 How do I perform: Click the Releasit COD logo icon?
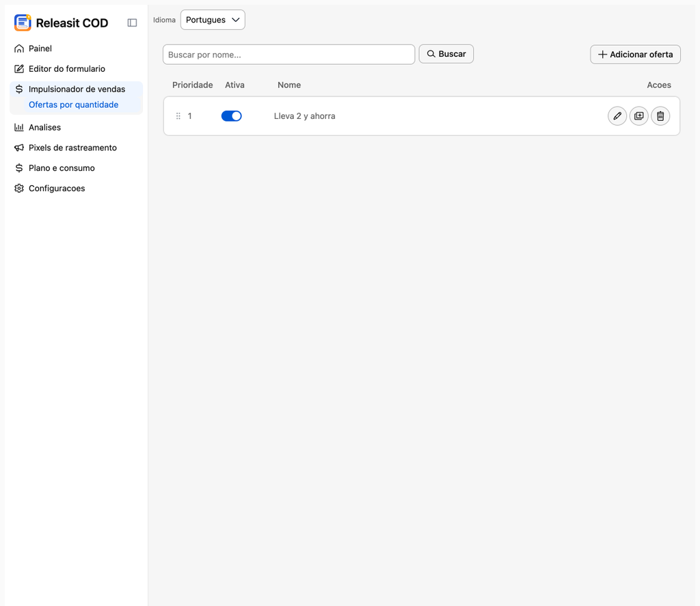[23, 23]
